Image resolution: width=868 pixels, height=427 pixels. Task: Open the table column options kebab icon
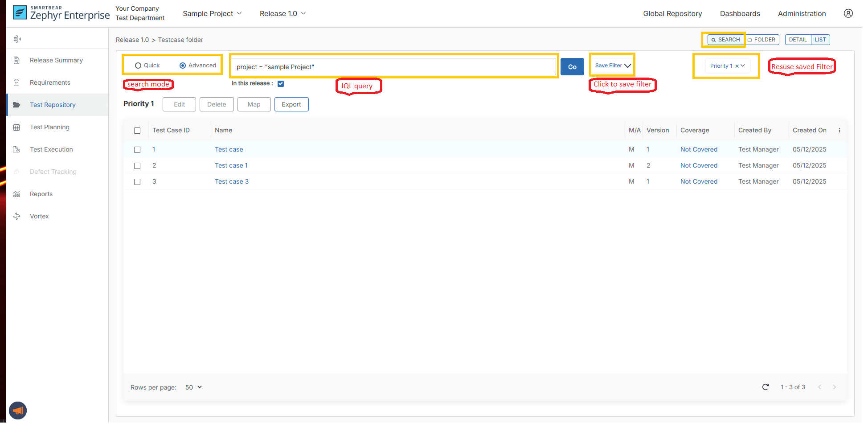[839, 131]
